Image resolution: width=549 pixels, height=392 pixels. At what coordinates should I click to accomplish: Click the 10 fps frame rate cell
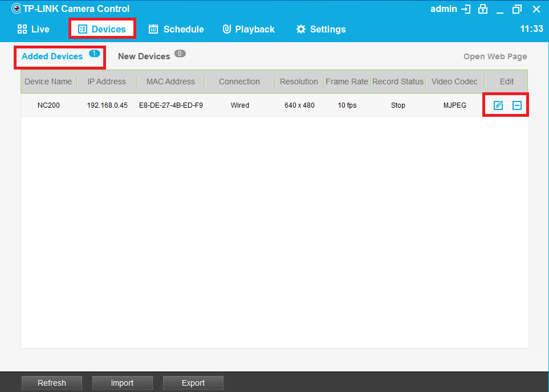[347, 105]
